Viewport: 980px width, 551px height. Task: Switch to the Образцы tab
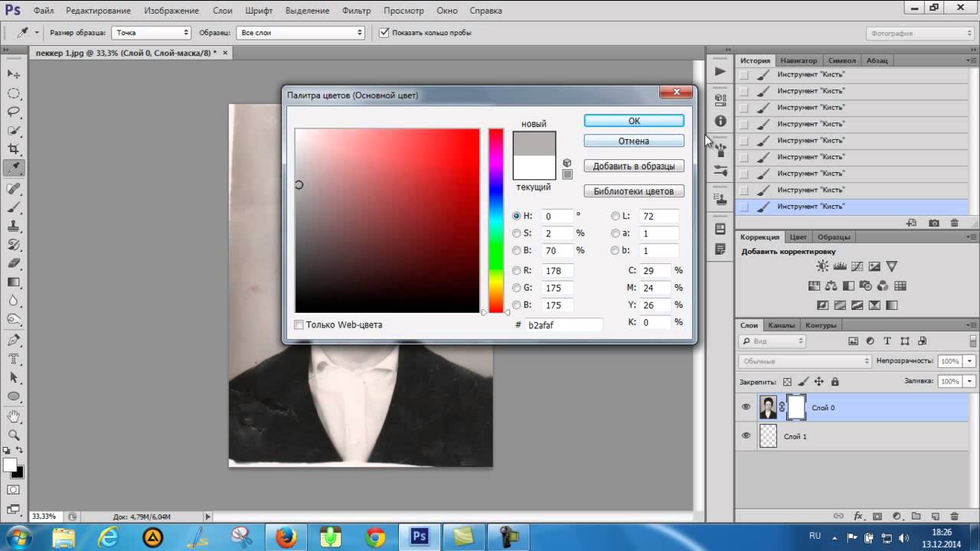click(834, 237)
